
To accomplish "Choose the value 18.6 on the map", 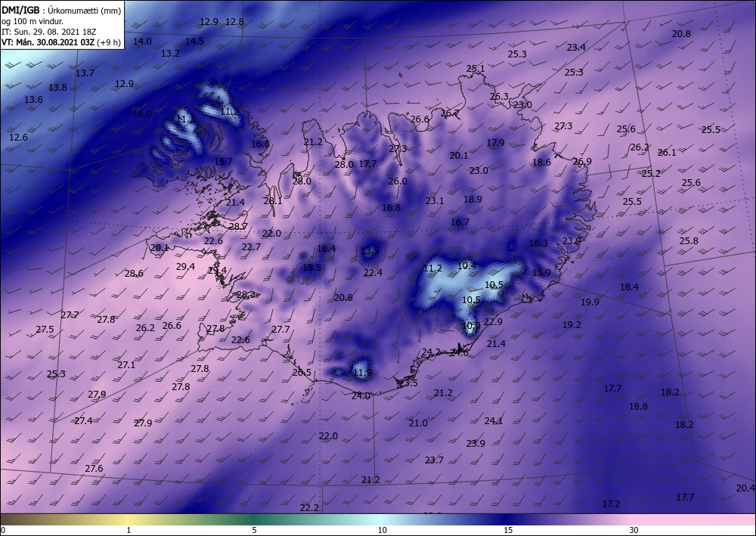I will [x=541, y=163].
